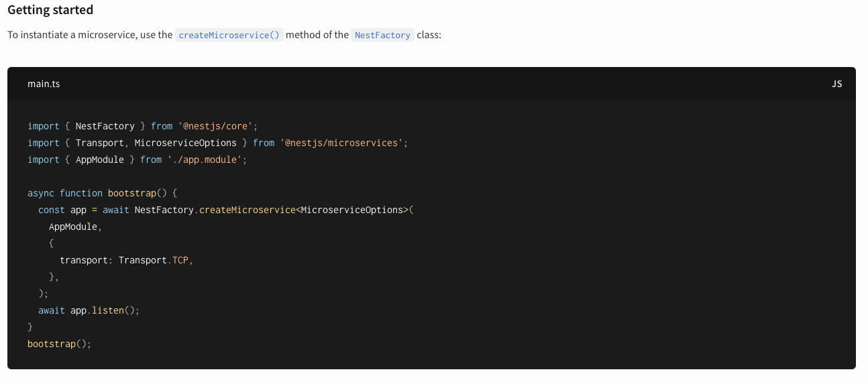Select the 'To instantiate a microservice' sentence
The width and height of the screenshot is (868, 384).
(x=225, y=35)
